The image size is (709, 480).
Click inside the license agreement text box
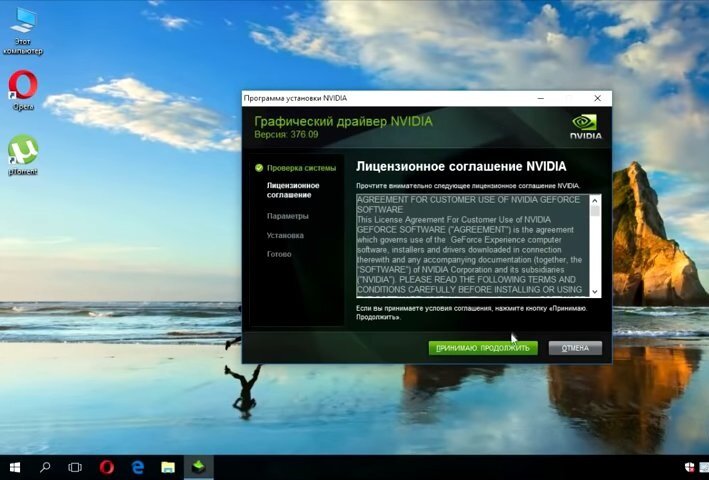point(473,246)
